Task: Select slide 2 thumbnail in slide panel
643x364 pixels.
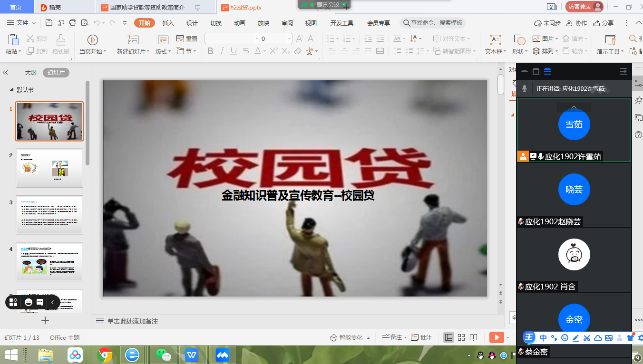Action: 49,168
